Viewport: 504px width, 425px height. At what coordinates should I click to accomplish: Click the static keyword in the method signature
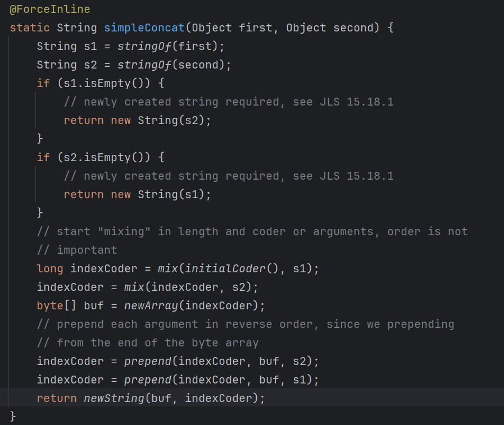(30, 28)
